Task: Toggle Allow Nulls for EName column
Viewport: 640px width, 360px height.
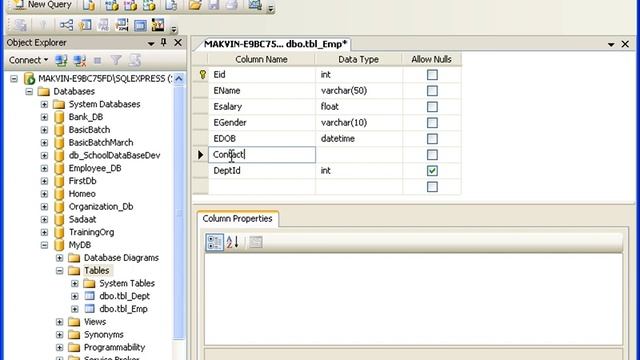Action: 432,91
